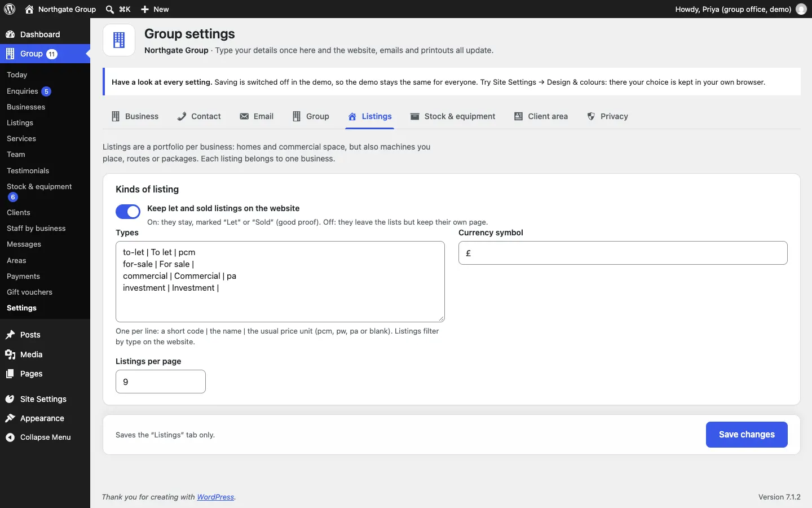Click the Types textarea resize handle
This screenshot has width=812, height=508.
441,318
